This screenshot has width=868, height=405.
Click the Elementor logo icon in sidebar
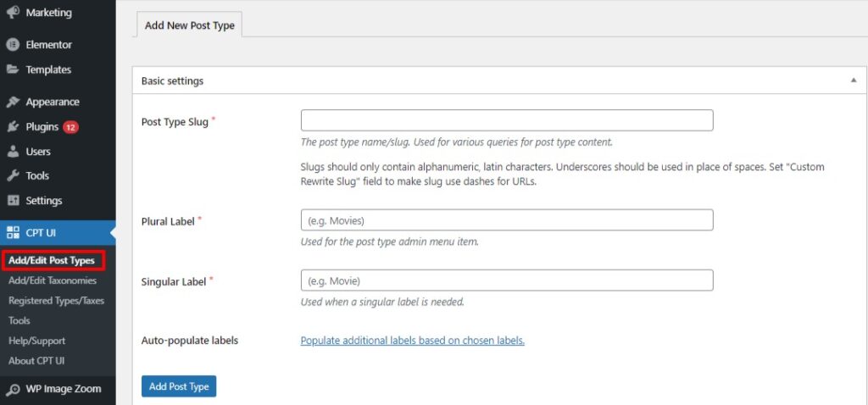click(13, 45)
